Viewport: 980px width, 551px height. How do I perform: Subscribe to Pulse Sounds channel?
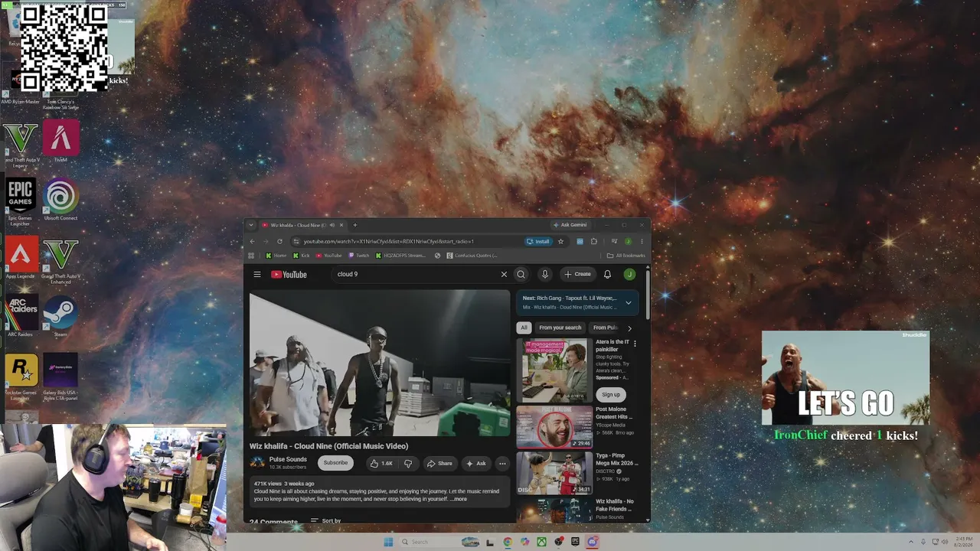(x=335, y=462)
